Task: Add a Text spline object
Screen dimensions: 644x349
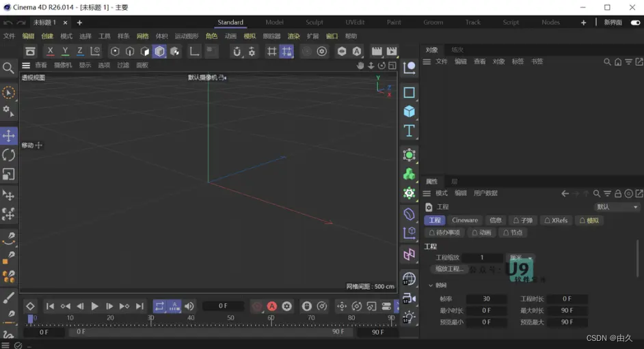Action: tap(409, 131)
